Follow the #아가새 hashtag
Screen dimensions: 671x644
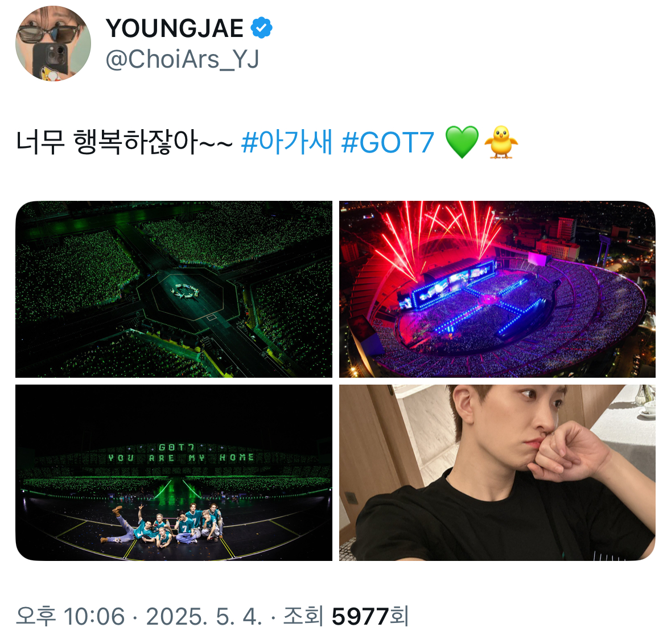click(287, 142)
